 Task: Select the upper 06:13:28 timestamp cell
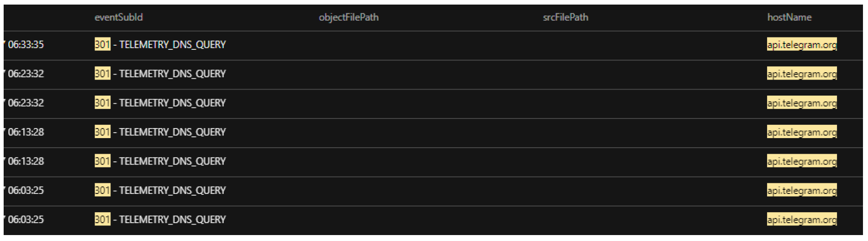pyautogui.click(x=26, y=132)
